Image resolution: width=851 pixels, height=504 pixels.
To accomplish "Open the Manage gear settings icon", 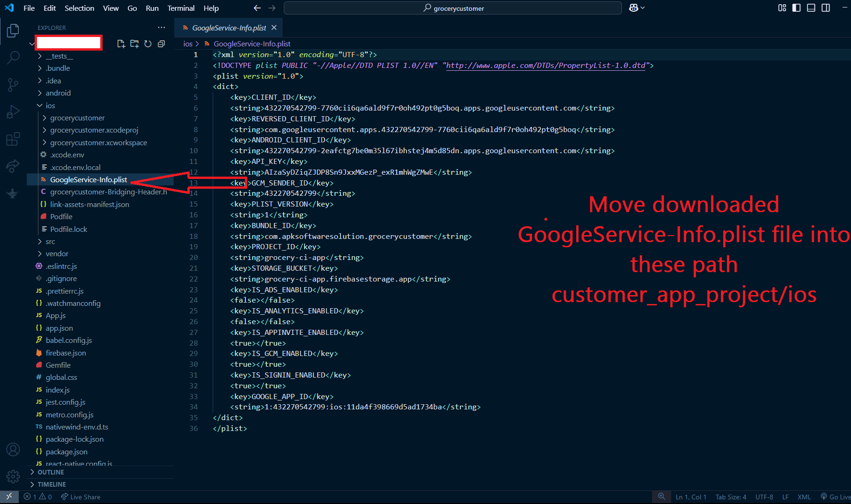I will click(13, 476).
